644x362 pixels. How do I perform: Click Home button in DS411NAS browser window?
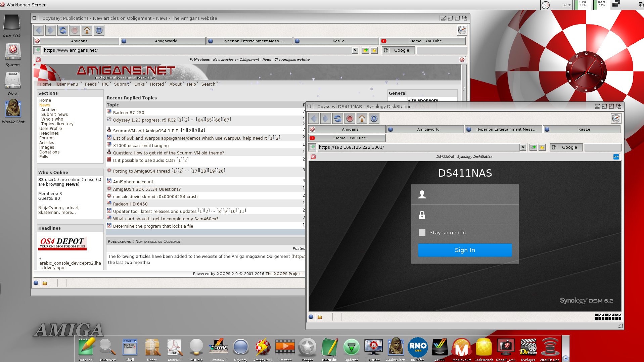362,119
